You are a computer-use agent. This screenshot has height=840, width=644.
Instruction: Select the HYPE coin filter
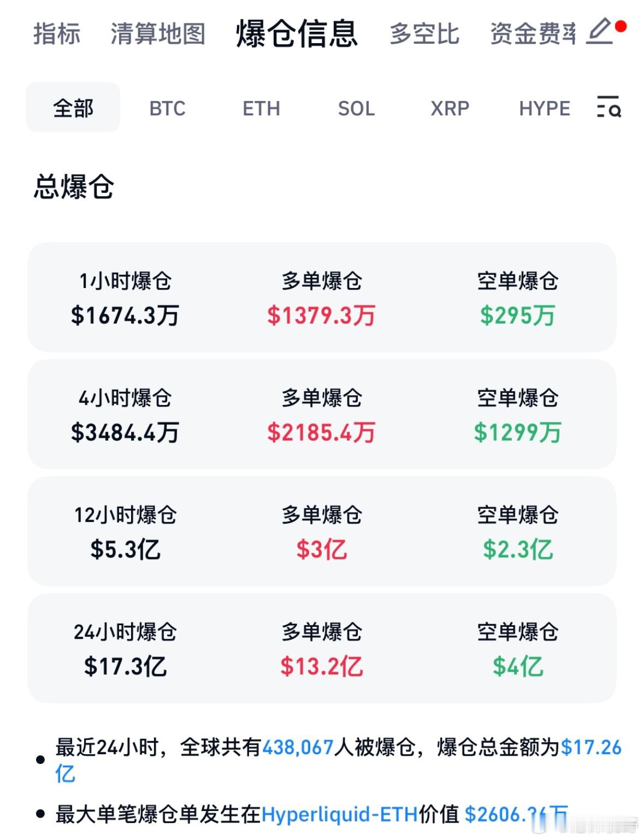(x=544, y=108)
